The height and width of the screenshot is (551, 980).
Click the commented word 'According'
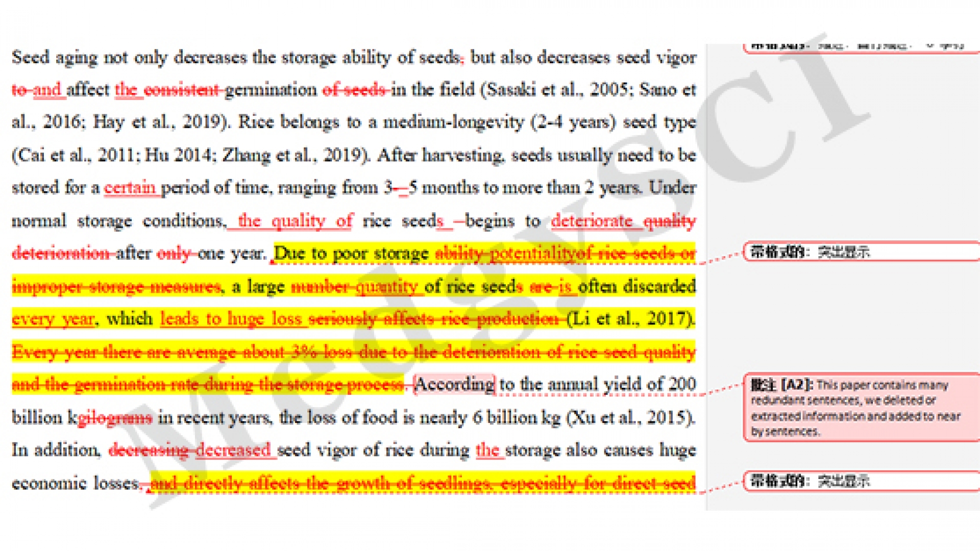click(454, 385)
